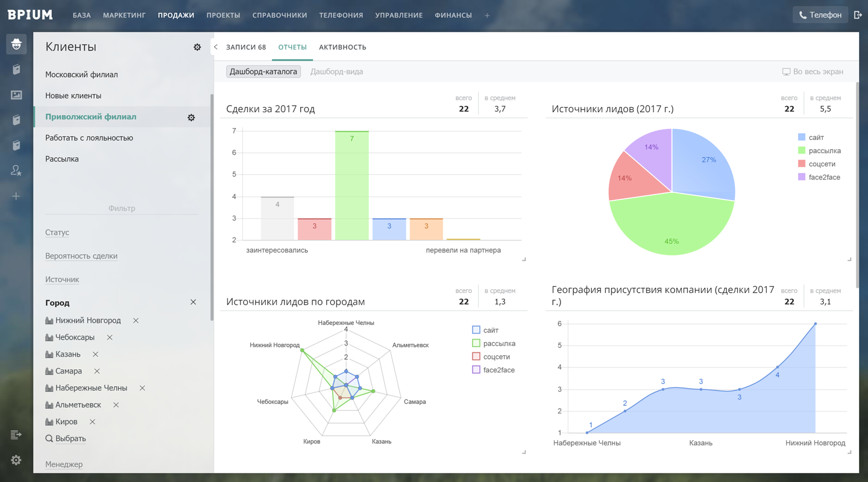868x482 pixels.
Task: Clear the entire Город filter with its X
Action: (x=193, y=302)
